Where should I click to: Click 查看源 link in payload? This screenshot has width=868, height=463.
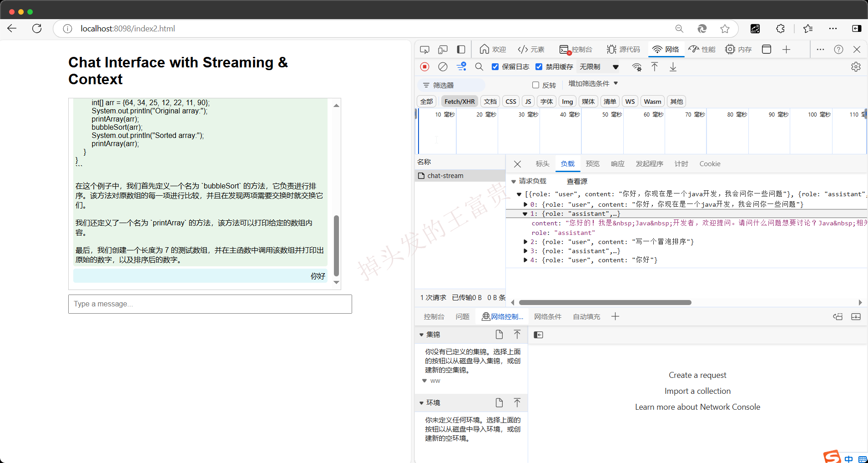pyautogui.click(x=577, y=181)
